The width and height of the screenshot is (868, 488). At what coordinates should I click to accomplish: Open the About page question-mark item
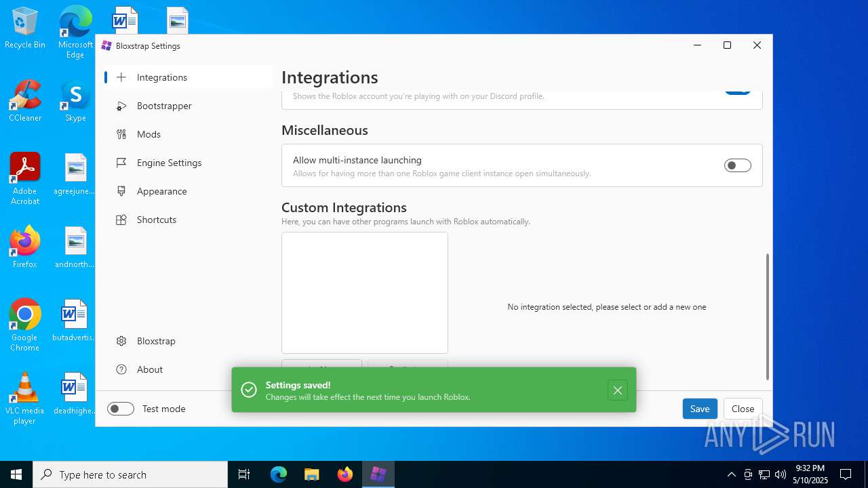(188, 369)
